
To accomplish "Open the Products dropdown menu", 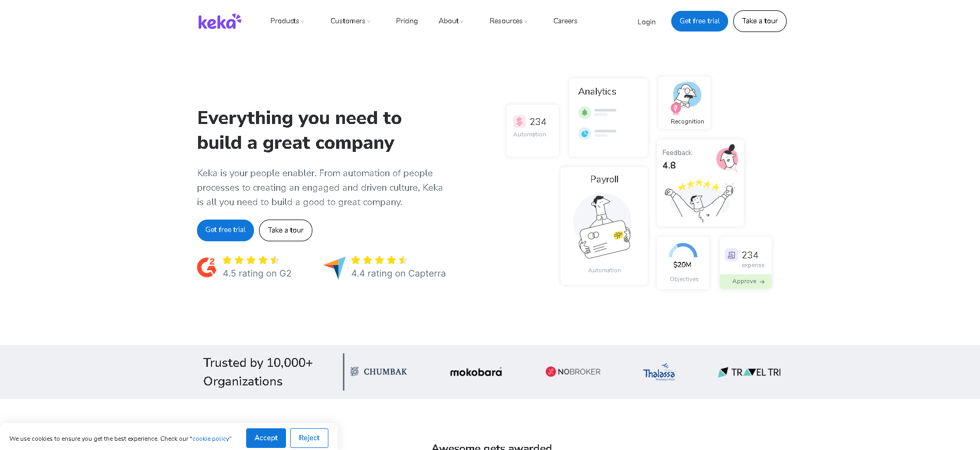I will point(287,21).
